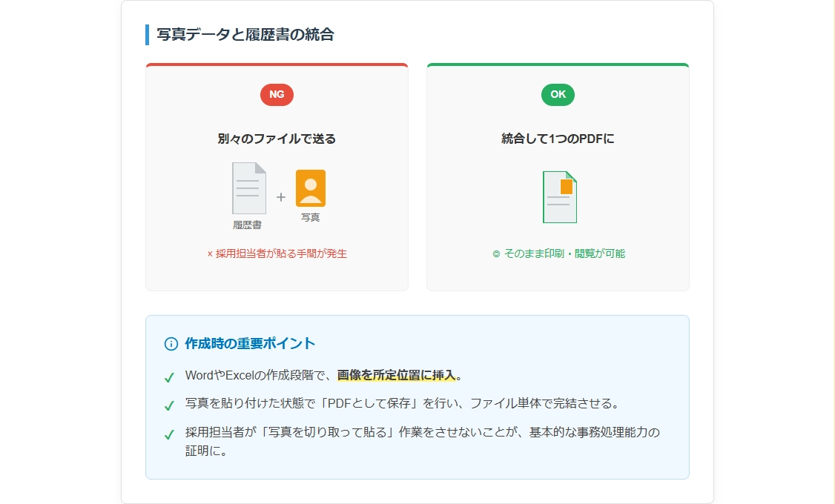Click the orange 写真 portrait icon
Viewport: 835px width, 504px height.
311,188
